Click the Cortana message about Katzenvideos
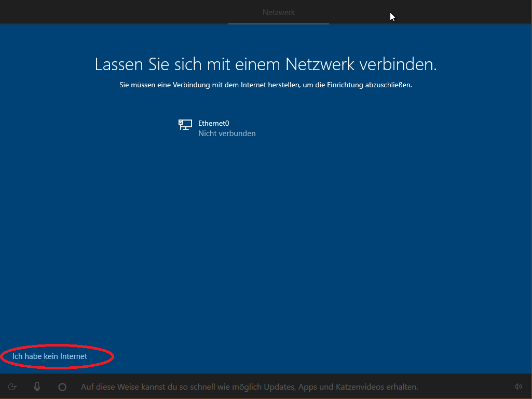The width and height of the screenshot is (532, 399). point(249,387)
